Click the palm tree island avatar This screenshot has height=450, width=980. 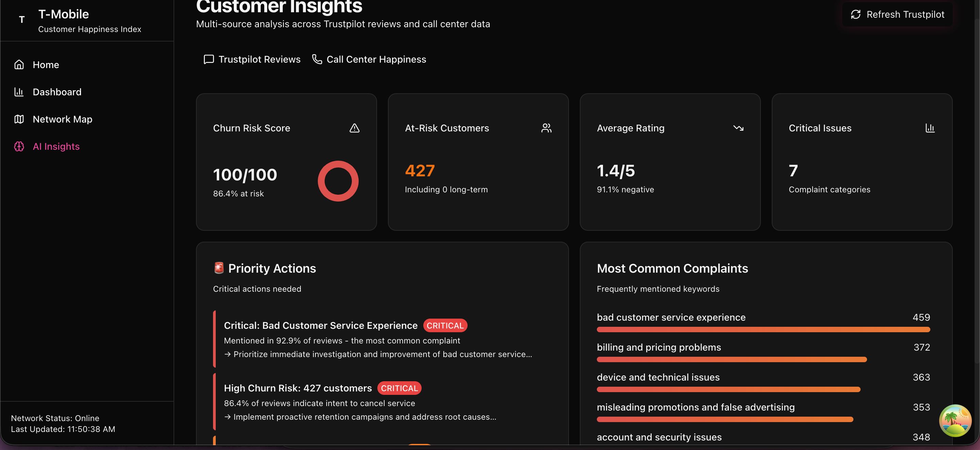tap(955, 421)
